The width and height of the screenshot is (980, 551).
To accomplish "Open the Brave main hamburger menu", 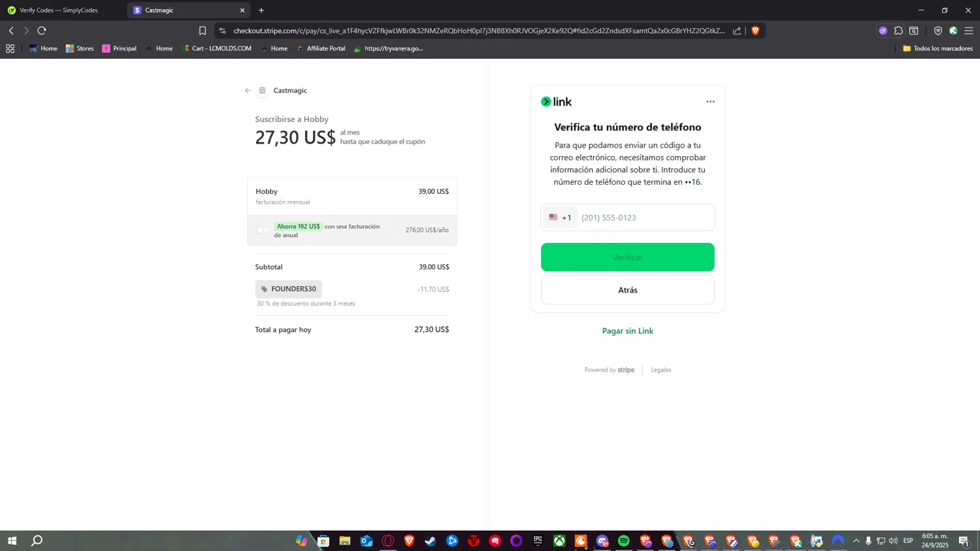I will [x=969, y=31].
